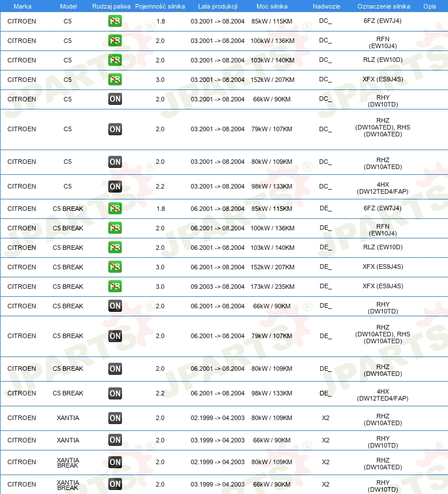448x494 pixels.
Task: Click ON diesel icon in C5 BREAK 66kW row
Action: pos(115,306)
